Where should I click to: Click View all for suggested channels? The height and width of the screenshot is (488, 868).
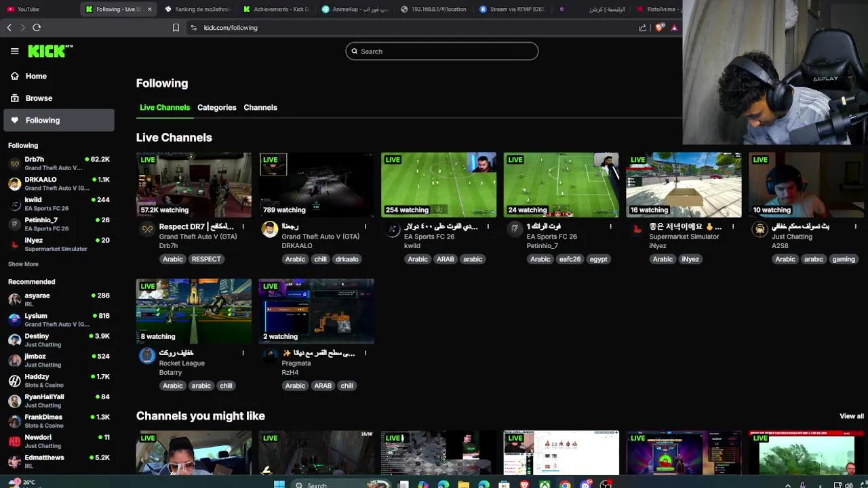[852, 416]
